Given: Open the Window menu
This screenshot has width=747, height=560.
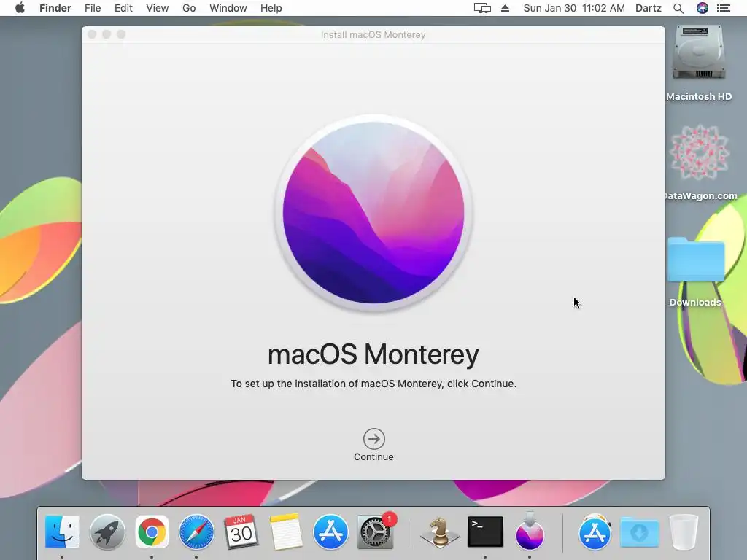Looking at the screenshot, I should (x=228, y=8).
